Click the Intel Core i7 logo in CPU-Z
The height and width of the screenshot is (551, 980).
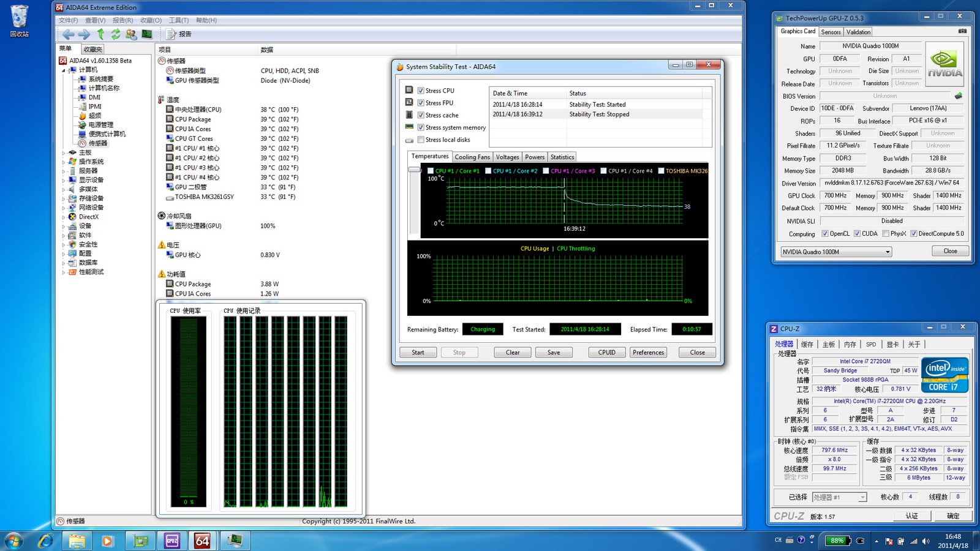(x=945, y=375)
